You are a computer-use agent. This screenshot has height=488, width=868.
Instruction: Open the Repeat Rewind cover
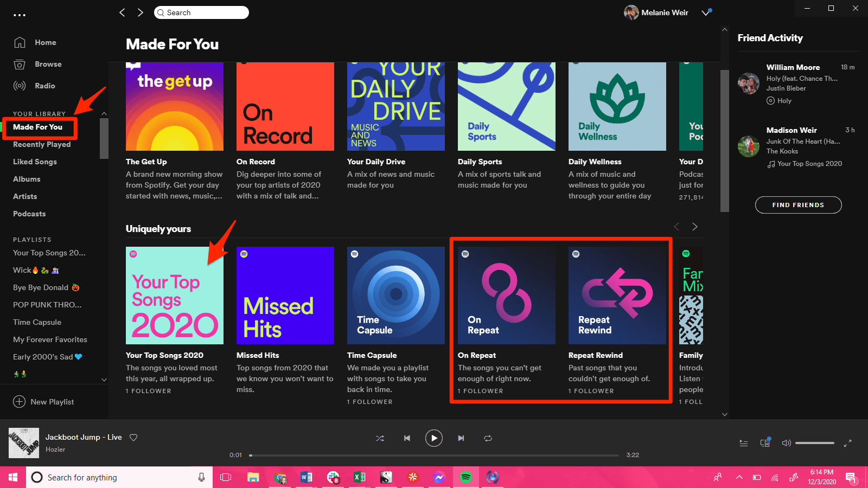617,296
